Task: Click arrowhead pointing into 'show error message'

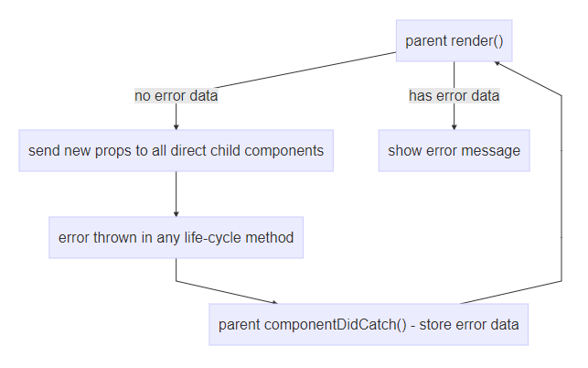Action: pos(454,126)
